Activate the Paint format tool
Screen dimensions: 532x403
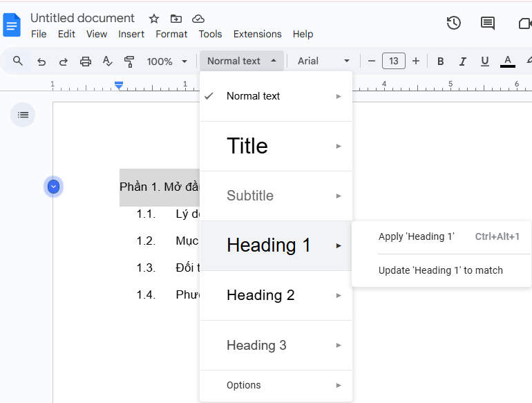point(129,62)
